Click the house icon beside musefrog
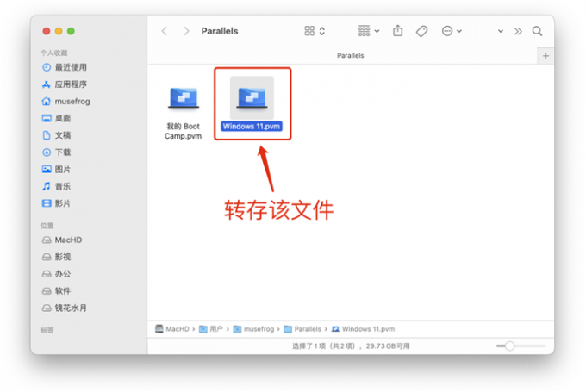Viewport: 586px width, 392px height. [47, 102]
